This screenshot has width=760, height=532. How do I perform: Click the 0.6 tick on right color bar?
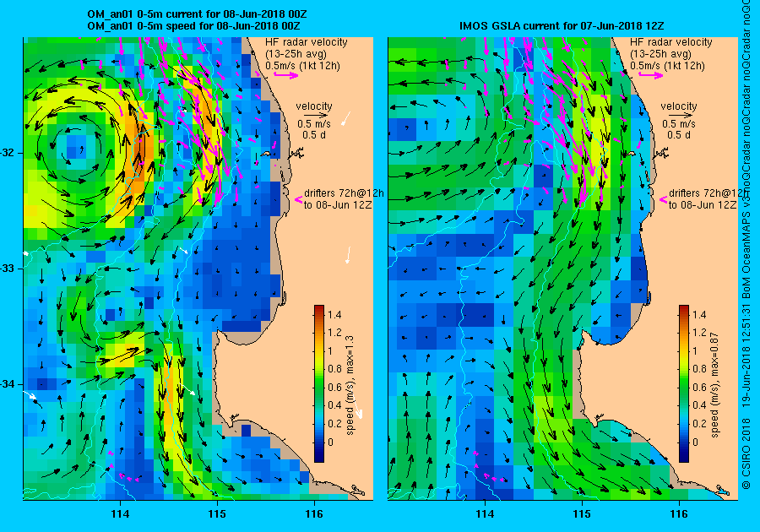tap(699, 387)
